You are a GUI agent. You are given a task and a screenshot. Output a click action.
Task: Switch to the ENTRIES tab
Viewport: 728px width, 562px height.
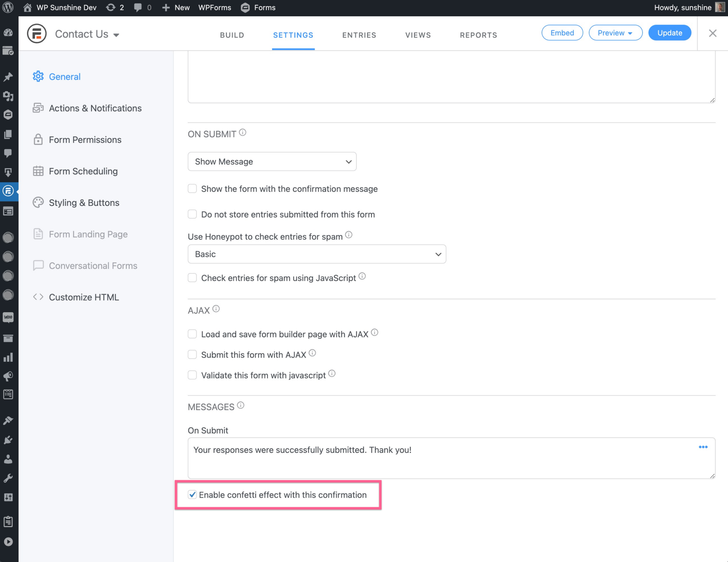359,35
